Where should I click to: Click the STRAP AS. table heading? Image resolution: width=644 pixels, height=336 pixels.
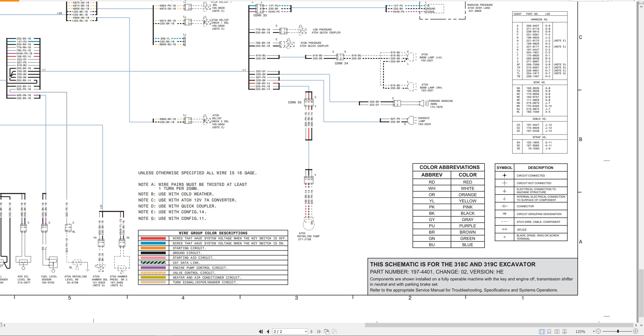[x=539, y=137]
